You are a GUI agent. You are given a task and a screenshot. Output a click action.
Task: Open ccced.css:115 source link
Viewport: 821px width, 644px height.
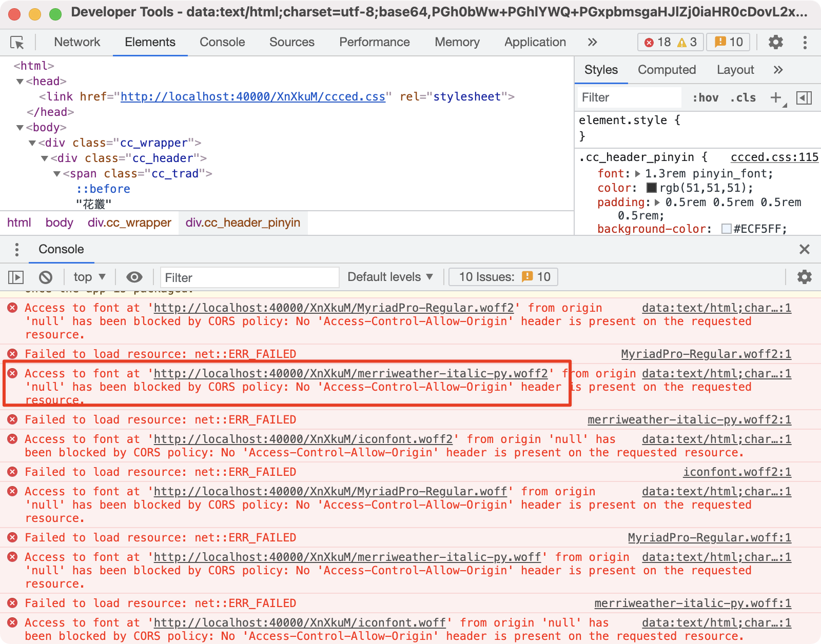pyautogui.click(x=774, y=157)
